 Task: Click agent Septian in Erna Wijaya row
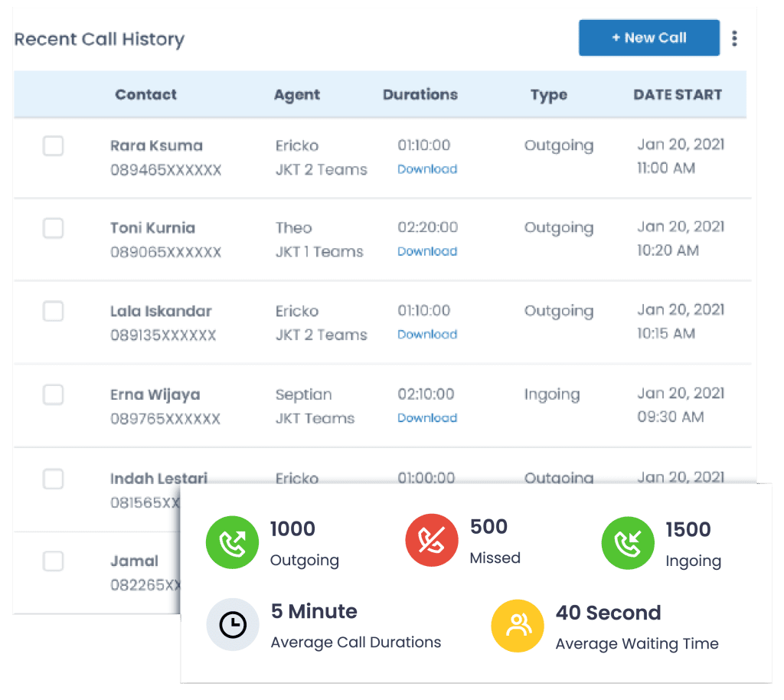(303, 395)
